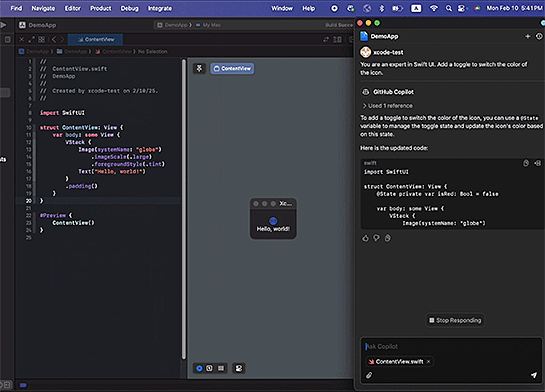Click the Wi-Fi status icon
This screenshot has height=392, width=545.
(x=433, y=8)
